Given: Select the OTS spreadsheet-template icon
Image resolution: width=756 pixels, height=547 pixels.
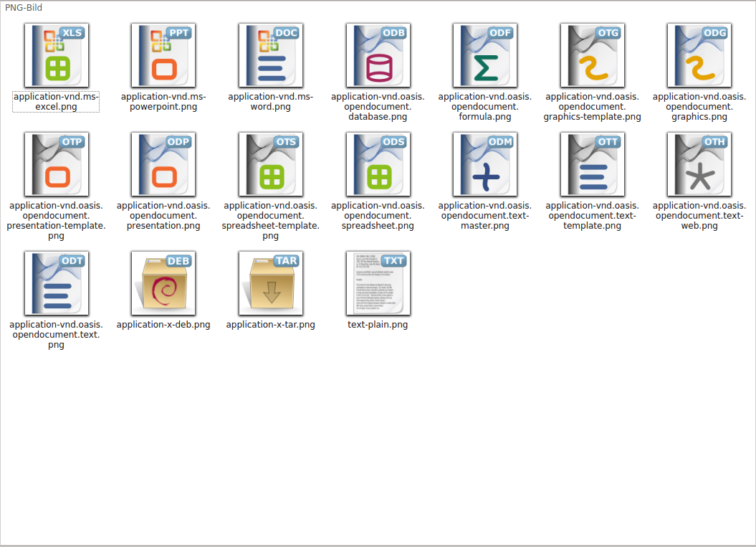Looking at the screenshot, I should point(270,164).
